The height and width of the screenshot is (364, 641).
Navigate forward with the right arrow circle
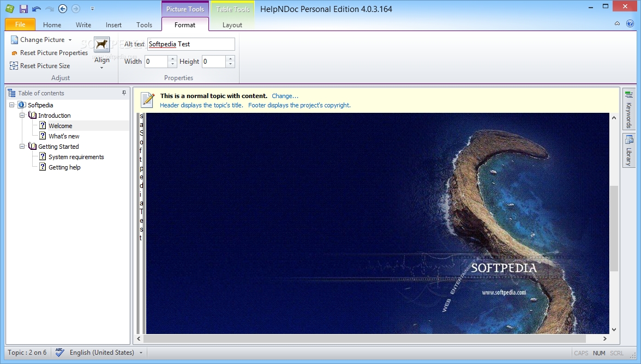(x=76, y=9)
